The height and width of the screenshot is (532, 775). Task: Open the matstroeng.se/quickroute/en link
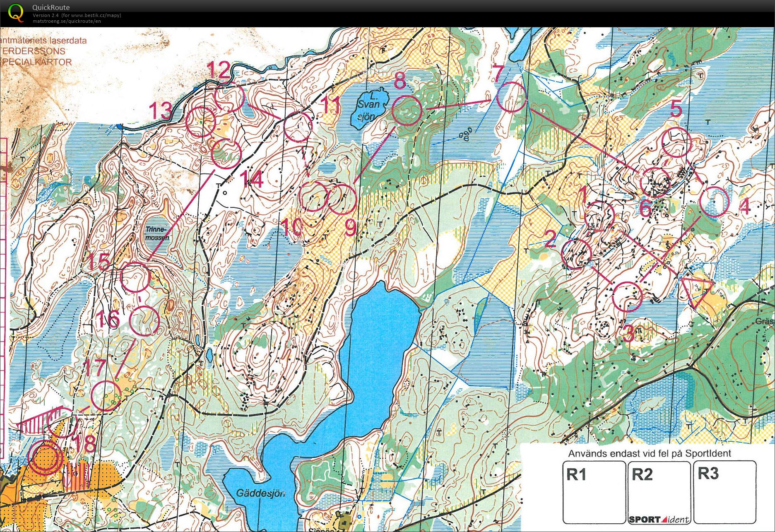(67, 21)
